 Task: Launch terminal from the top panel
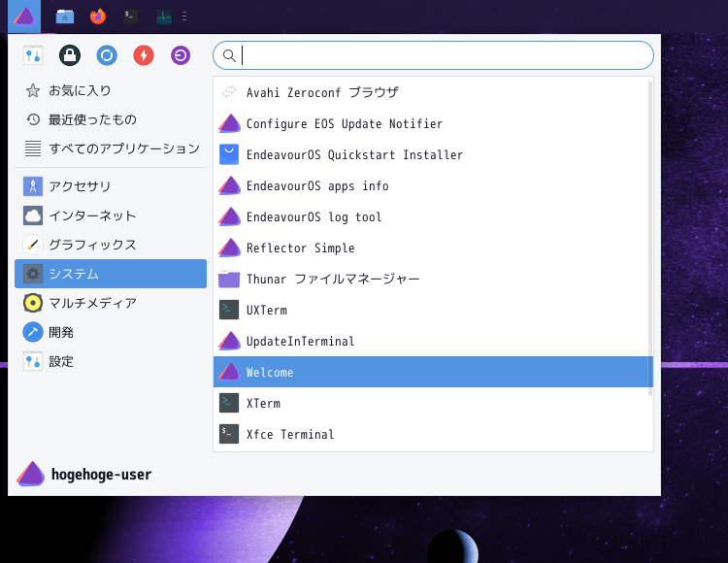coord(131,17)
